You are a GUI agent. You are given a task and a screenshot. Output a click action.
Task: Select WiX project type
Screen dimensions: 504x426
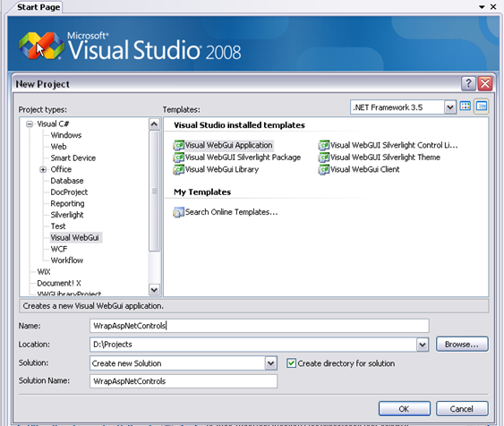tap(44, 272)
